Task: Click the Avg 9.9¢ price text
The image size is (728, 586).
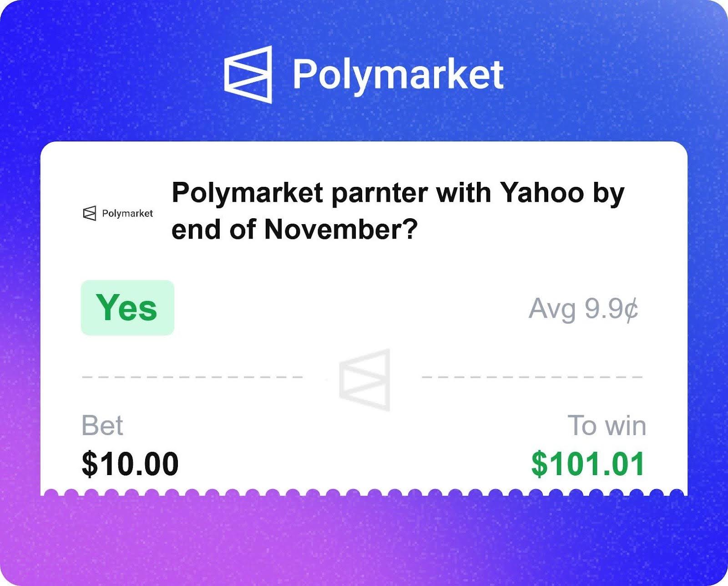Action: [x=583, y=309]
